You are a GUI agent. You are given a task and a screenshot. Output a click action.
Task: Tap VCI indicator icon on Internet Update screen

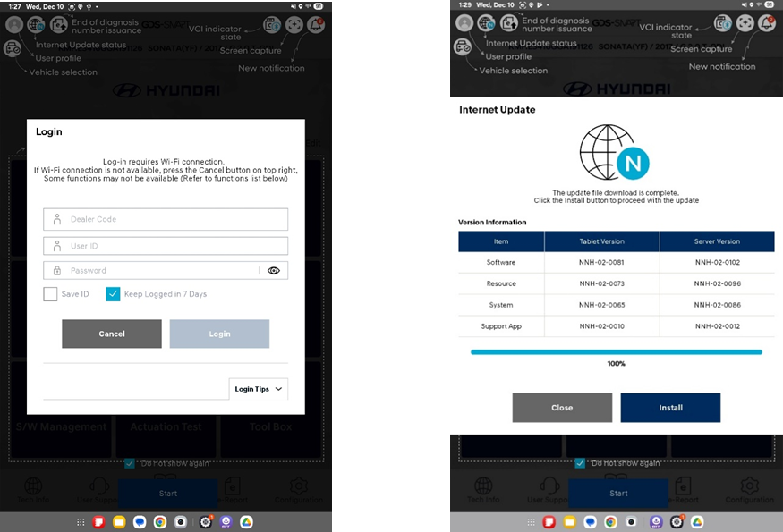[x=723, y=23]
